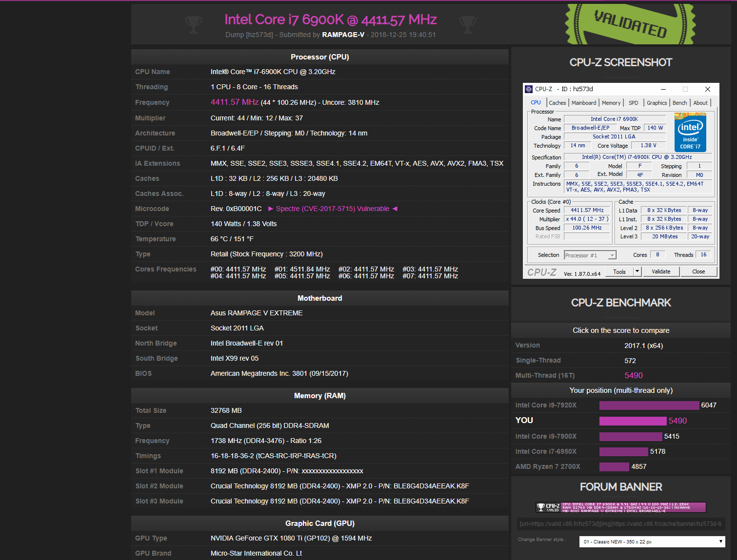This screenshot has height=560, width=737.
Task: Open the Multi-Thread 5490 score comparison
Action: point(634,375)
